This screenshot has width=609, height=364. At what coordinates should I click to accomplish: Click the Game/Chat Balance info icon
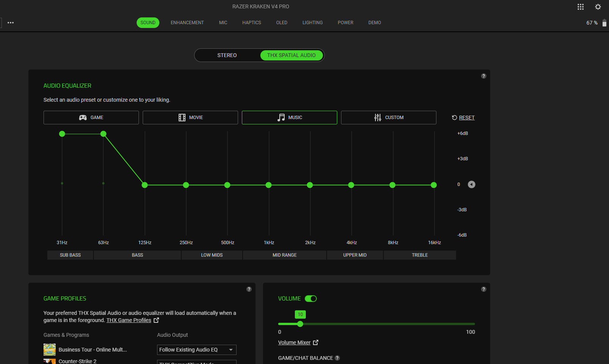(x=337, y=358)
